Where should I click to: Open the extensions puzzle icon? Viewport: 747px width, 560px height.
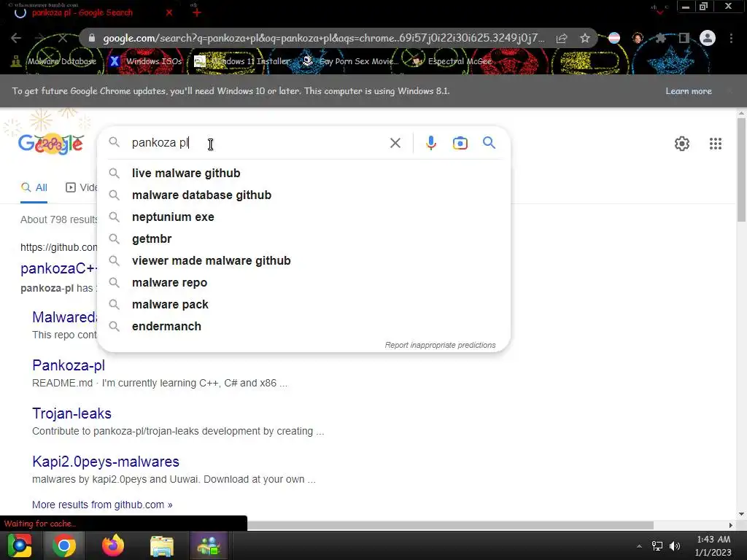point(660,38)
